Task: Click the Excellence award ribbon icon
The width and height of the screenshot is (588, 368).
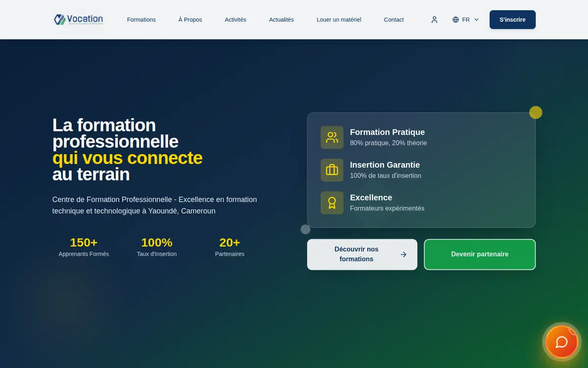Action: pos(332,203)
